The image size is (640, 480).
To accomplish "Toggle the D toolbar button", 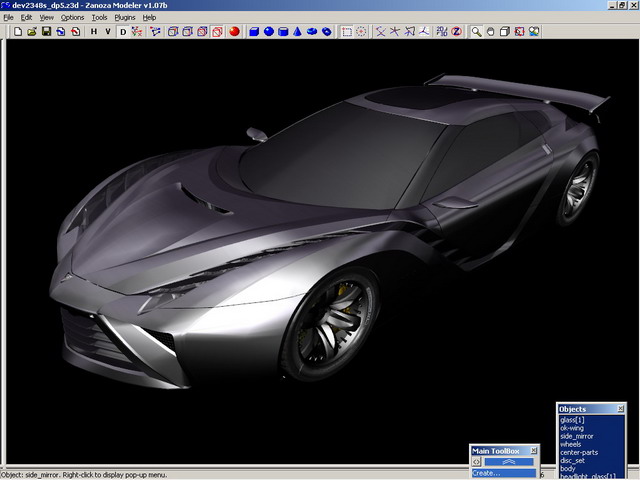I will click(124, 32).
